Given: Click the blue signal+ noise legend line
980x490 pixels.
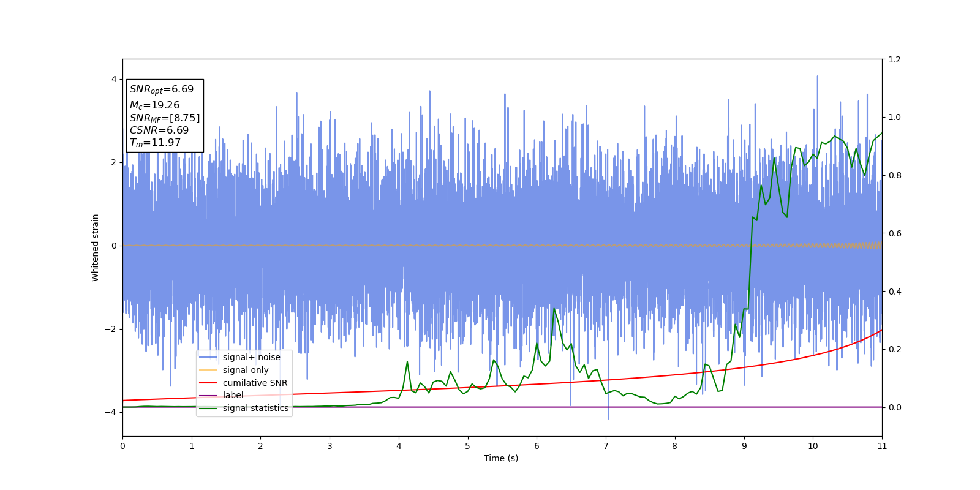Looking at the screenshot, I should click(x=208, y=358).
